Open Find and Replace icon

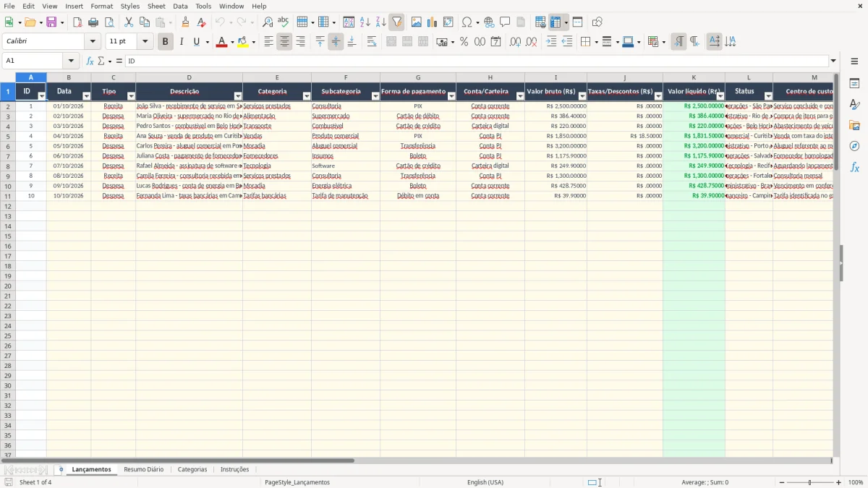pos(268,22)
